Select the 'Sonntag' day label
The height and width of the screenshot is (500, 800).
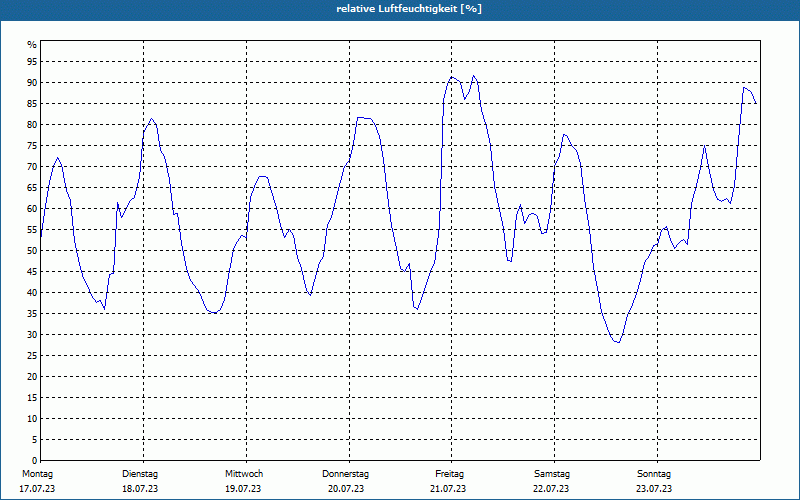[x=654, y=474]
